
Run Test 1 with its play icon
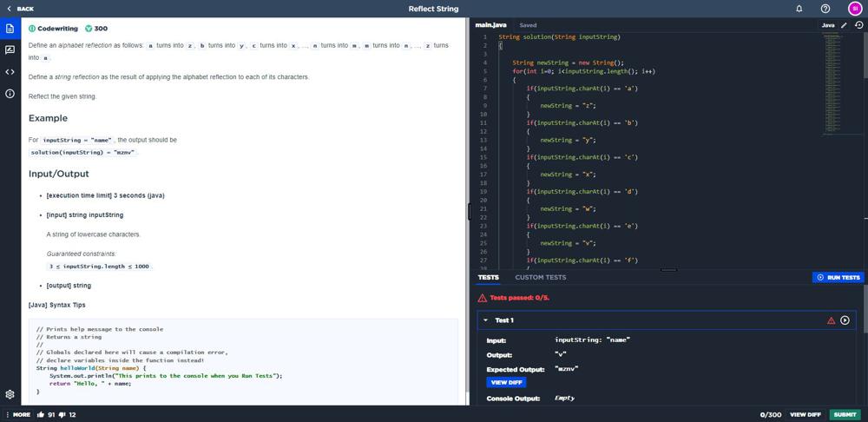coord(845,320)
